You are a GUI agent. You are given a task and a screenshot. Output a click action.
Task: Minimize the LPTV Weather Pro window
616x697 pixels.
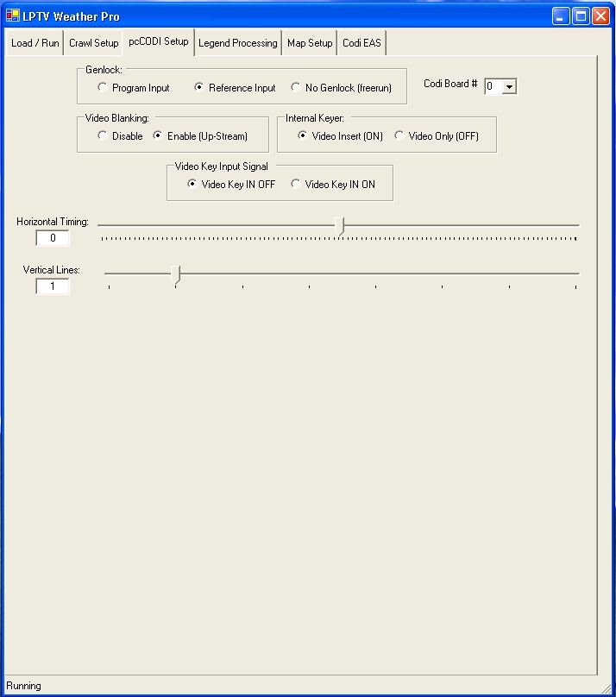tap(561, 16)
